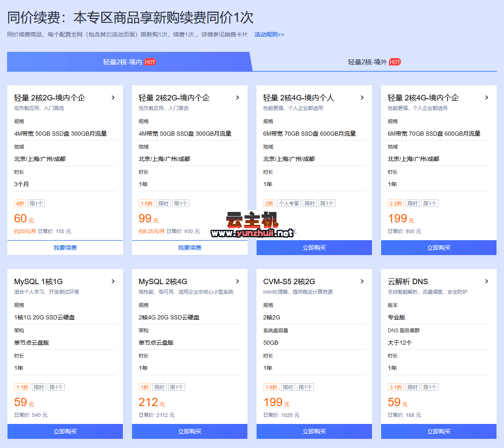Click the 1.9折 discount tag
Image resolution: width=504 pixels, height=448 pixels.
272,387
